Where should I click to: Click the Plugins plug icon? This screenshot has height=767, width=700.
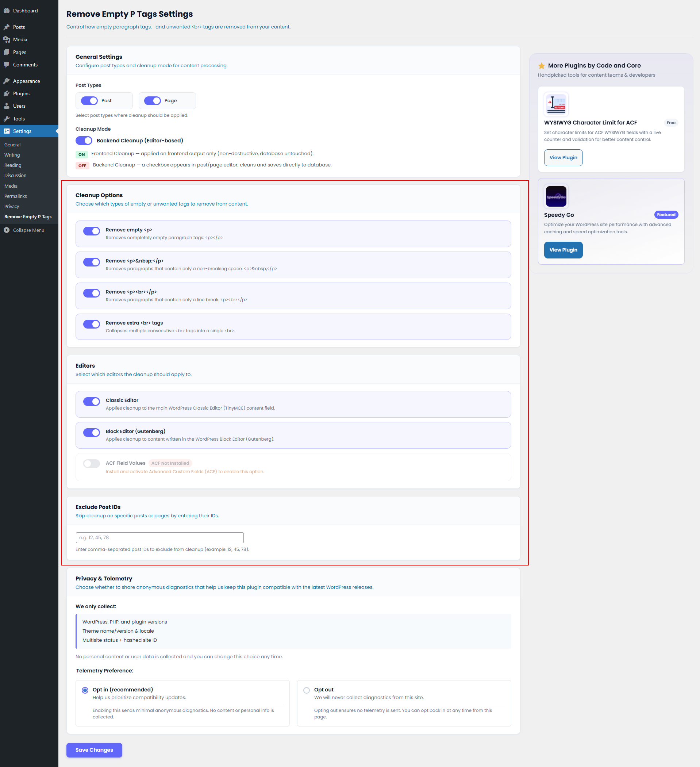pyautogui.click(x=7, y=93)
